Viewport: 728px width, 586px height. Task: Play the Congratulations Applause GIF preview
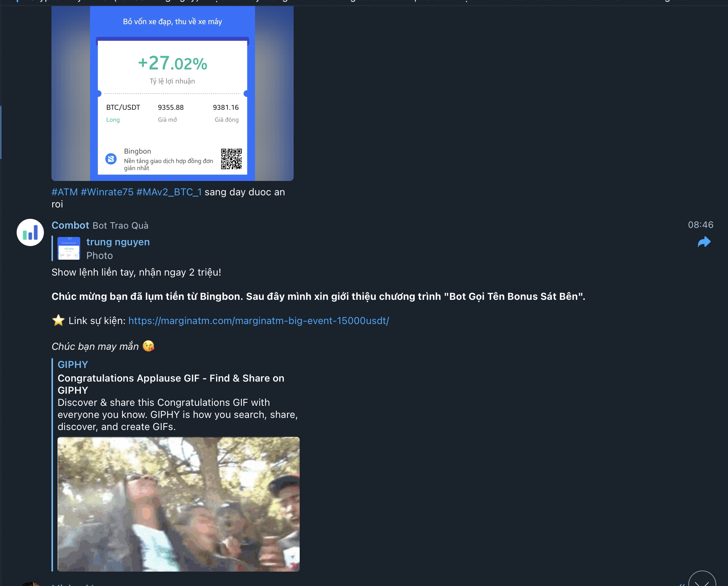[179, 504]
